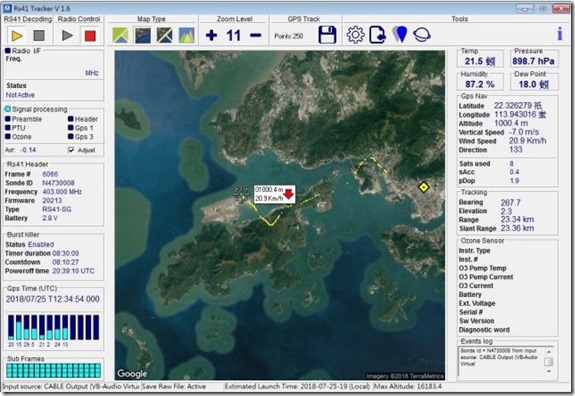
Task: Click the Save Raw File: Active status
Action: [x=174, y=386]
